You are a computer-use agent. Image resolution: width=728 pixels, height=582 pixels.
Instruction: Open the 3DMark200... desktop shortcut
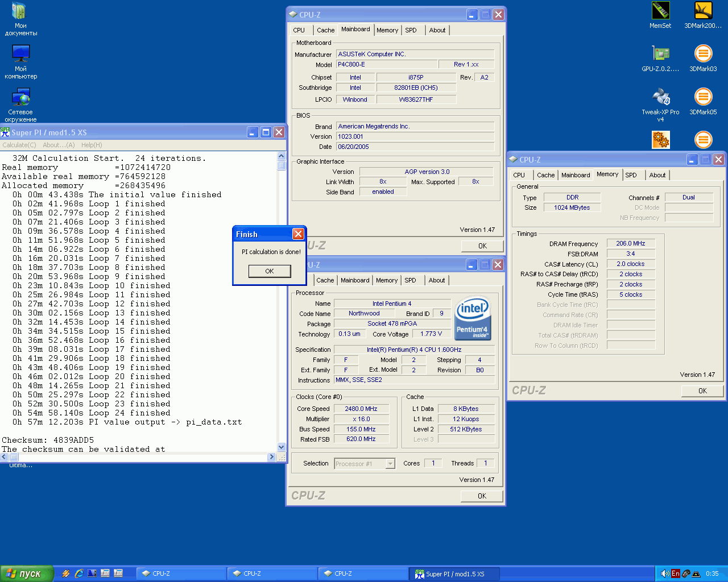tap(703, 15)
